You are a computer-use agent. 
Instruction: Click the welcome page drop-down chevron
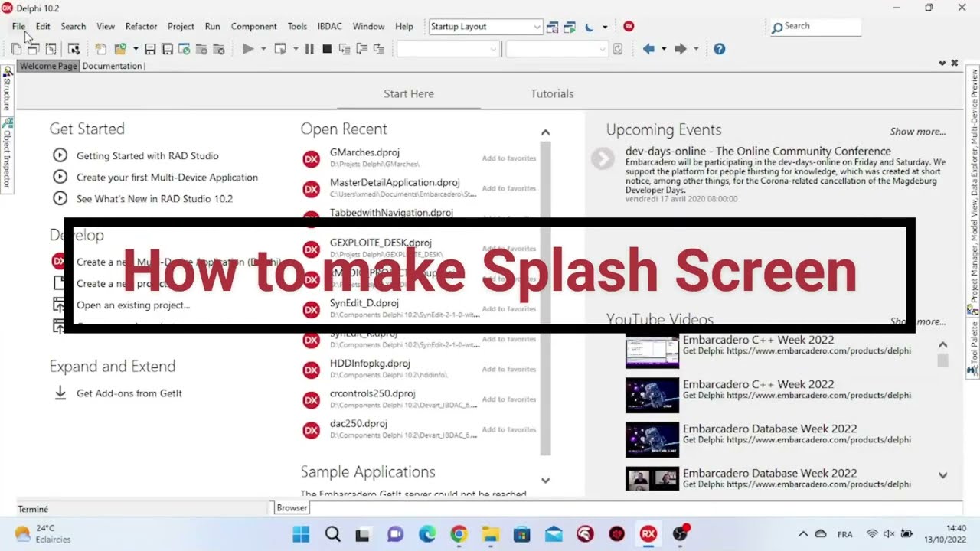click(x=942, y=63)
